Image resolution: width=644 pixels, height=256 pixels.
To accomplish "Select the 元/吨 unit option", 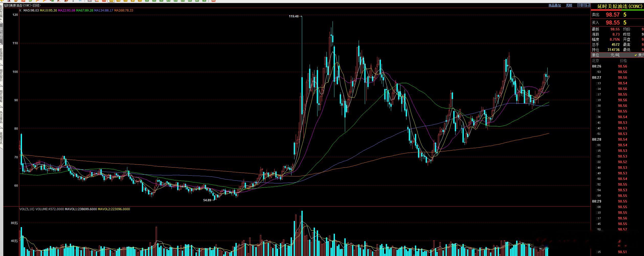I will point(615,55).
